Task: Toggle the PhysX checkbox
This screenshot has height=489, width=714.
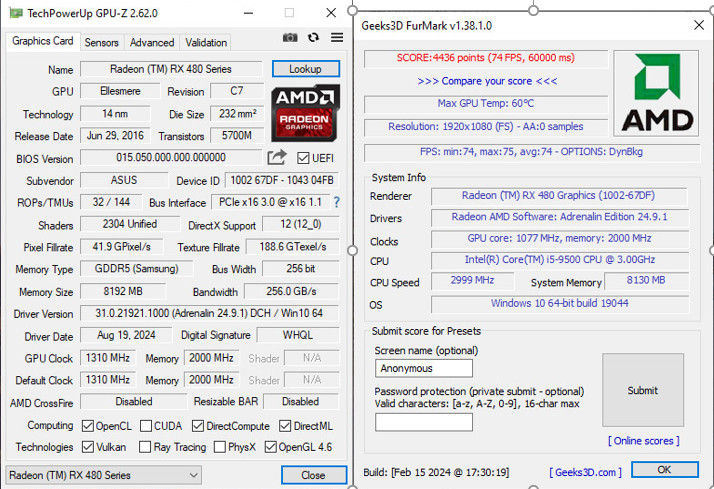Action: (220, 447)
